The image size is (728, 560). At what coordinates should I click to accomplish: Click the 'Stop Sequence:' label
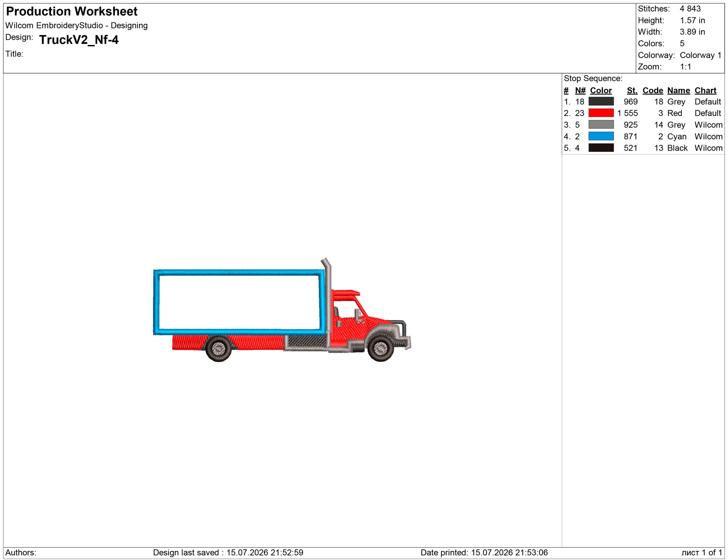pyautogui.click(x=593, y=78)
